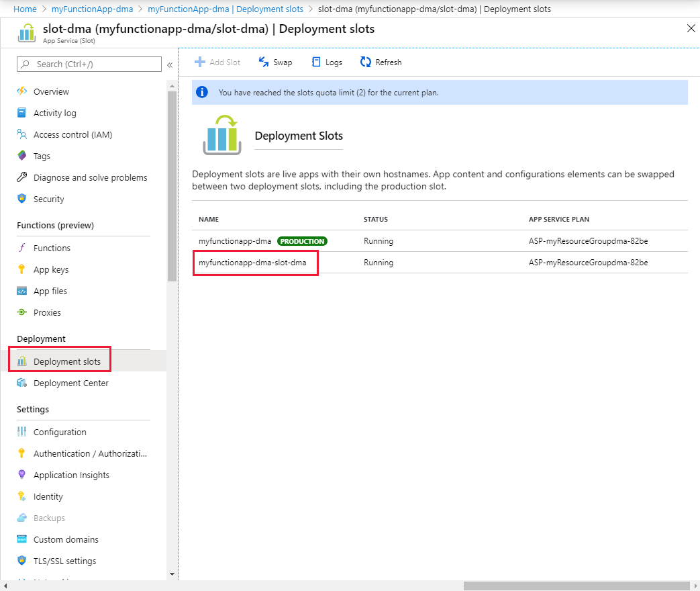Select the myfunctionapp-dma-slot-dma slot row
The image size is (700, 591).
pos(255,262)
